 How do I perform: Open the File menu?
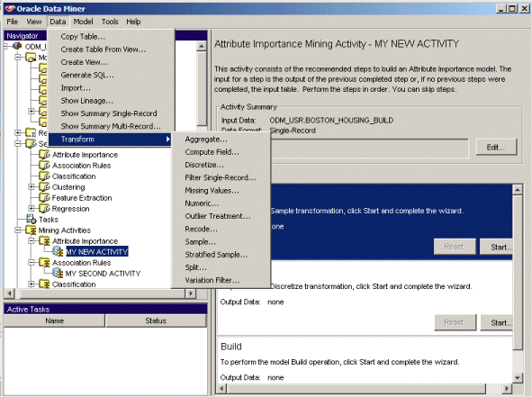pyautogui.click(x=13, y=22)
